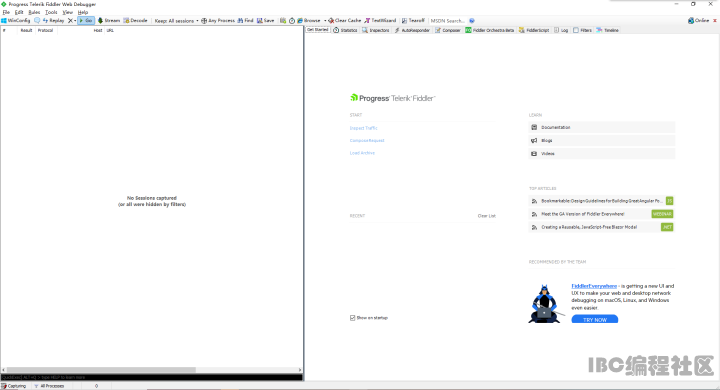Click the Any Process target icon
The height and width of the screenshot is (390, 720).
pyautogui.click(x=204, y=21)
